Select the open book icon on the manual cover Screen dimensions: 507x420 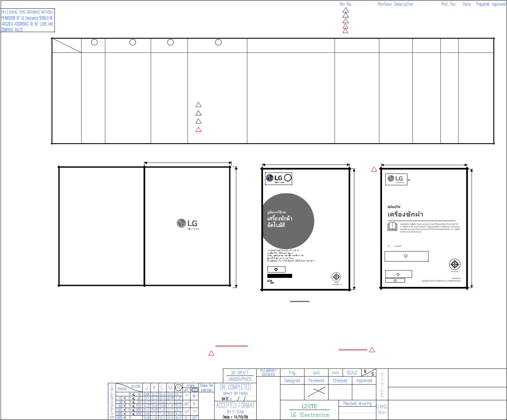[392, 227]
